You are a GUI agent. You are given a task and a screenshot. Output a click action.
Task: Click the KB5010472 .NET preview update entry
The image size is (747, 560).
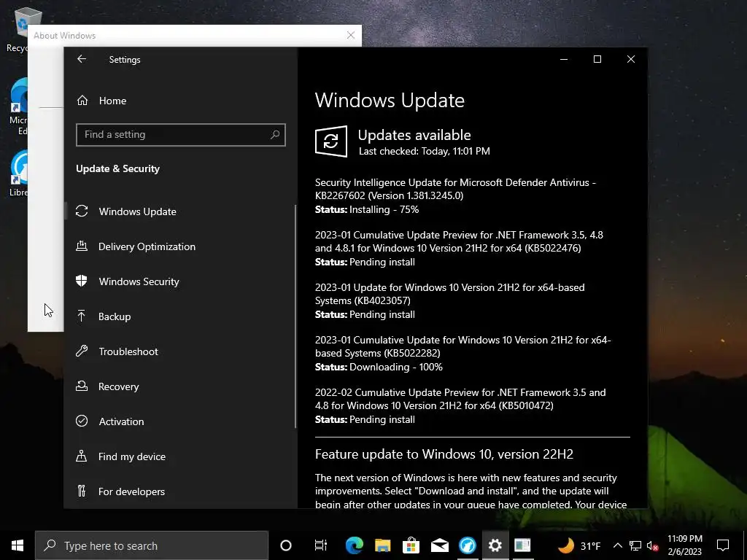pos(460,399)
